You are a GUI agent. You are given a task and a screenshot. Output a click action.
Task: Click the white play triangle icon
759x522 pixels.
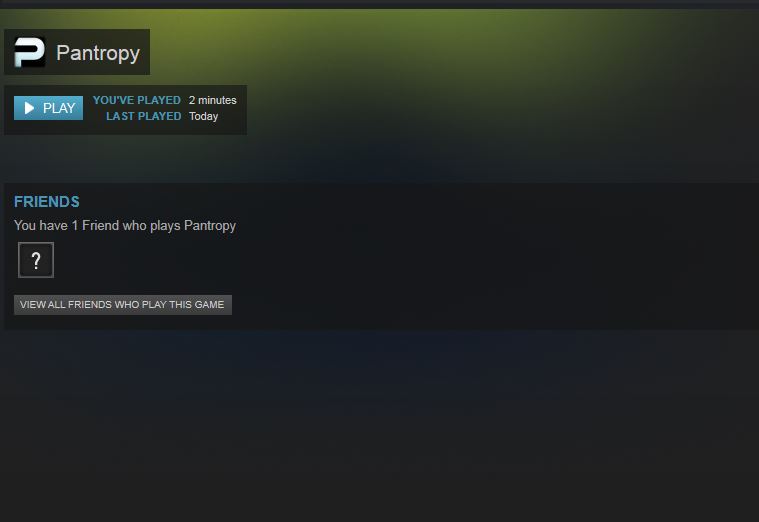(x=29, y=108)
